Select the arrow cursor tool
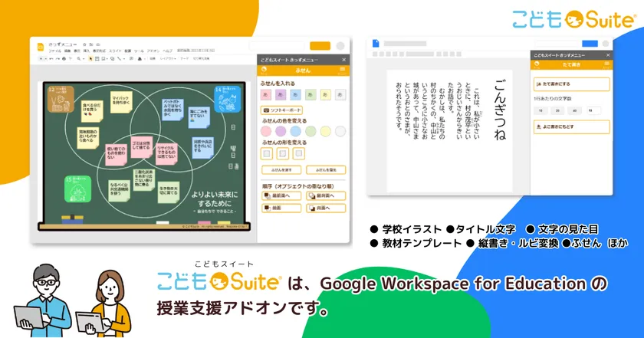 click(x=90, y=59)
